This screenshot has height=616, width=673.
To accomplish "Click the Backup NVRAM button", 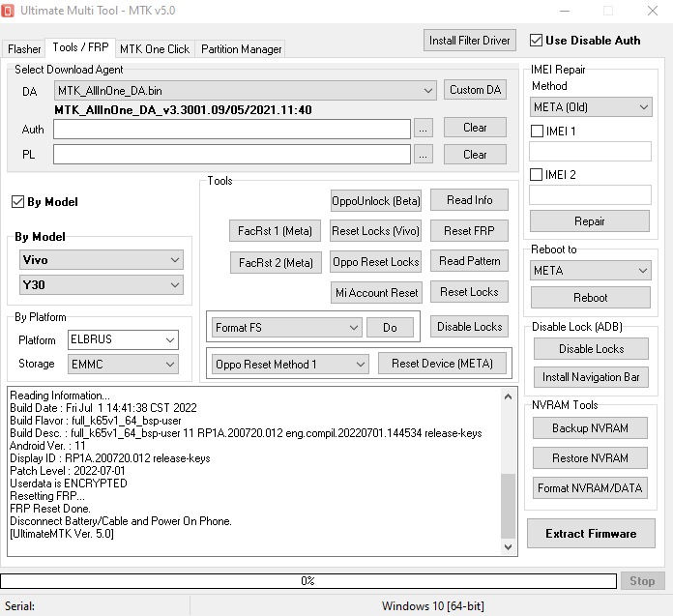I will pyautogui.click(x=590, y=428).
